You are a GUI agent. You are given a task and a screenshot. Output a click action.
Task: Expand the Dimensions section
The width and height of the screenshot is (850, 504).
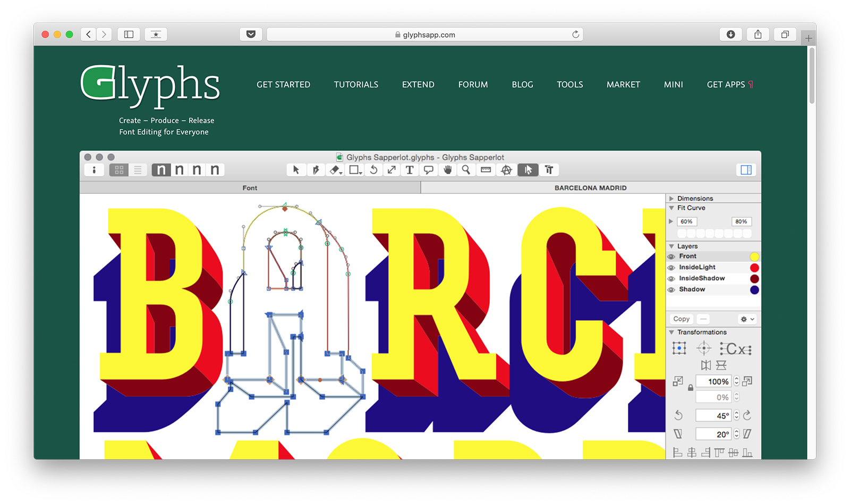[671, 199]
